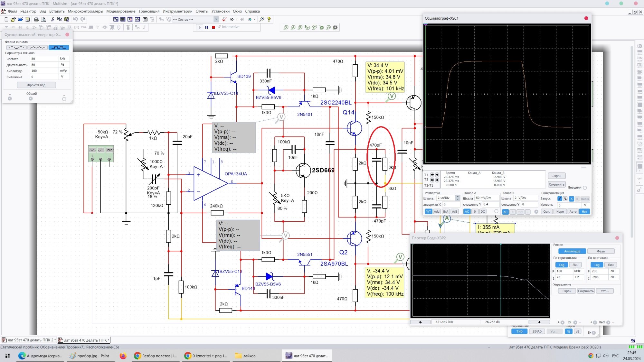This screenshot has height=362, width=644.
Task: Switch to tab лат 95вт 470 делать ППК 2
Action: (29, 340)
